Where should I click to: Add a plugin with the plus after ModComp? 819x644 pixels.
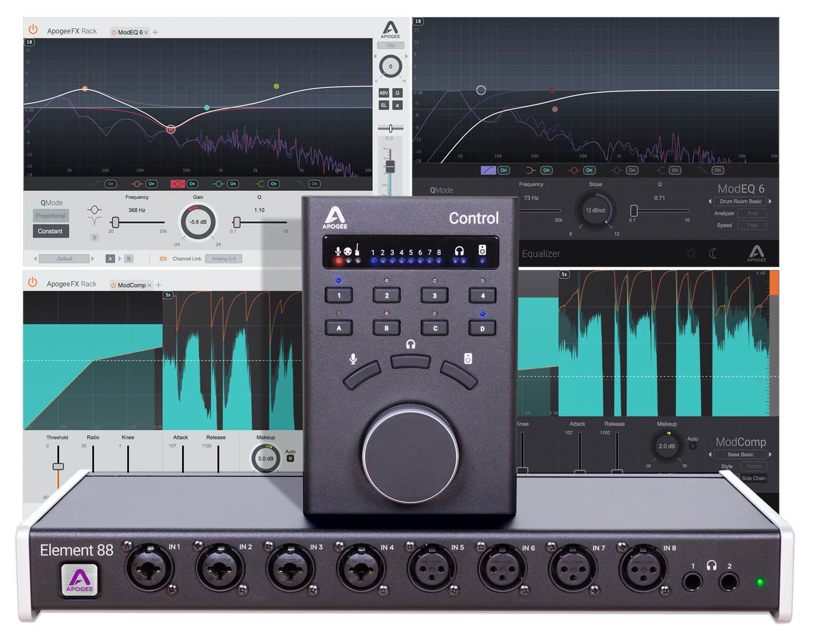(x=159, y=285)
